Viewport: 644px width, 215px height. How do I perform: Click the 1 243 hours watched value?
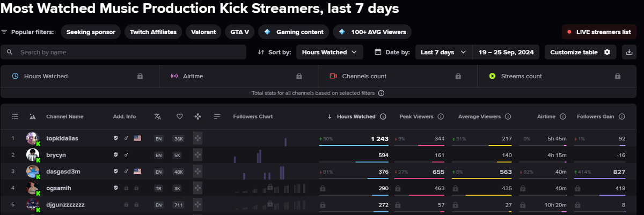pos(379,138)
